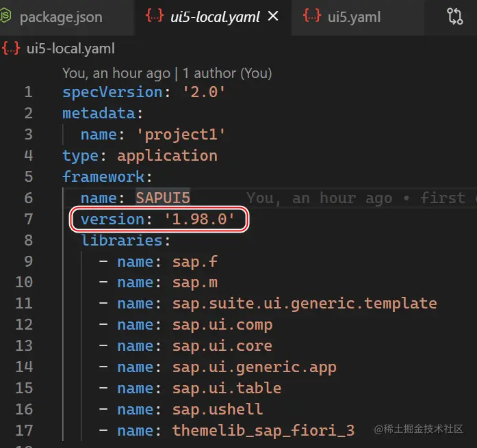
Task: Click the metadata key on line 2
Action: 99,113
